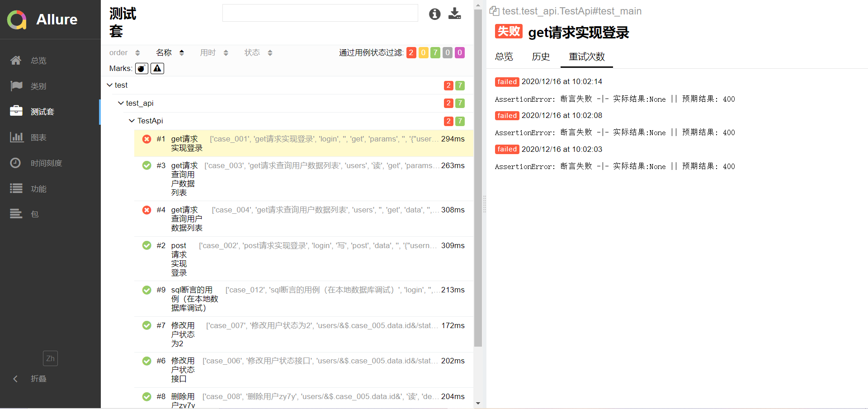The width and height of the screenshot is (868, 409).
Task: Click failed status icon of case #1
Action: click(147, 139)
